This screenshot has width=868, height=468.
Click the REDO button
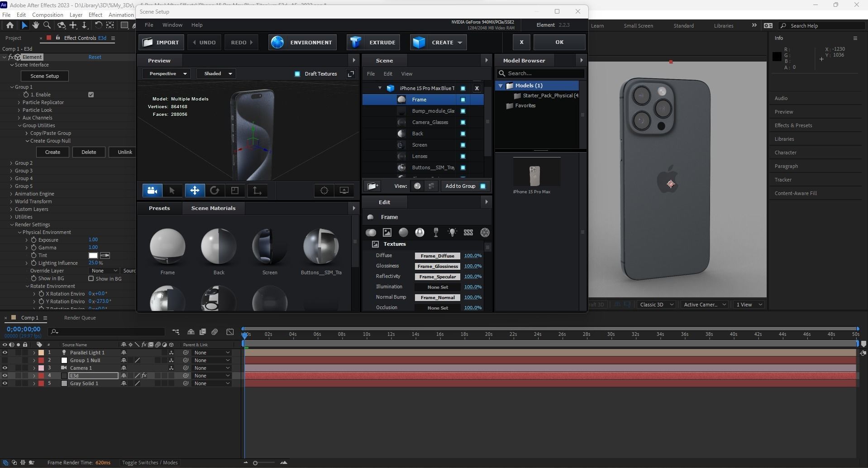pyautogui.click(x=242, y=43)
